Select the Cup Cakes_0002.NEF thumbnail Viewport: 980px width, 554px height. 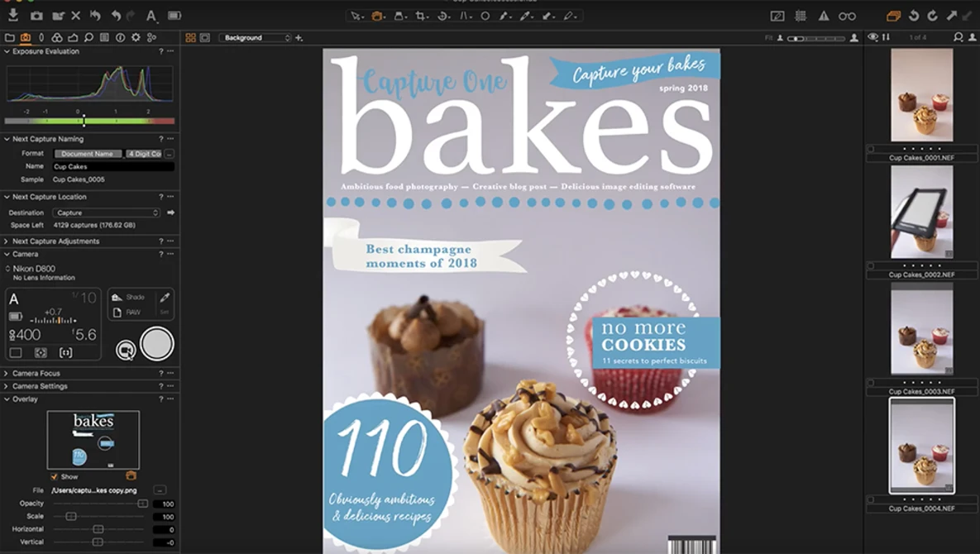[x=922, y=212]
